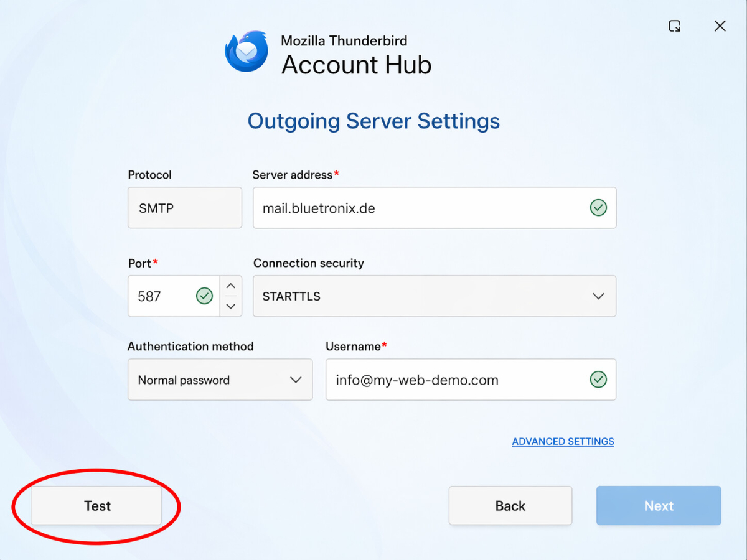The height and width of the screenshot is (560, 747).
Task: Click the green checkmark in Server address field
Action: click(x=598, y=208)
